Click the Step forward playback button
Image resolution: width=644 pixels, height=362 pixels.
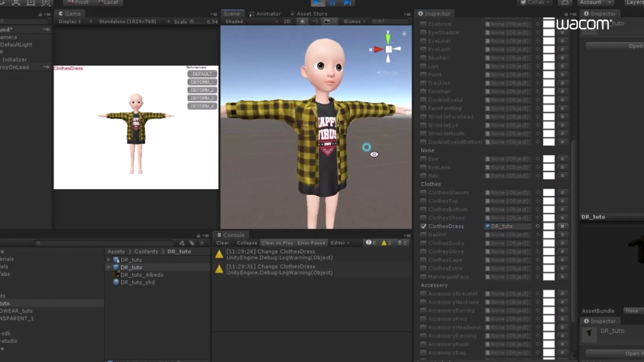click(x=347, y=3)
